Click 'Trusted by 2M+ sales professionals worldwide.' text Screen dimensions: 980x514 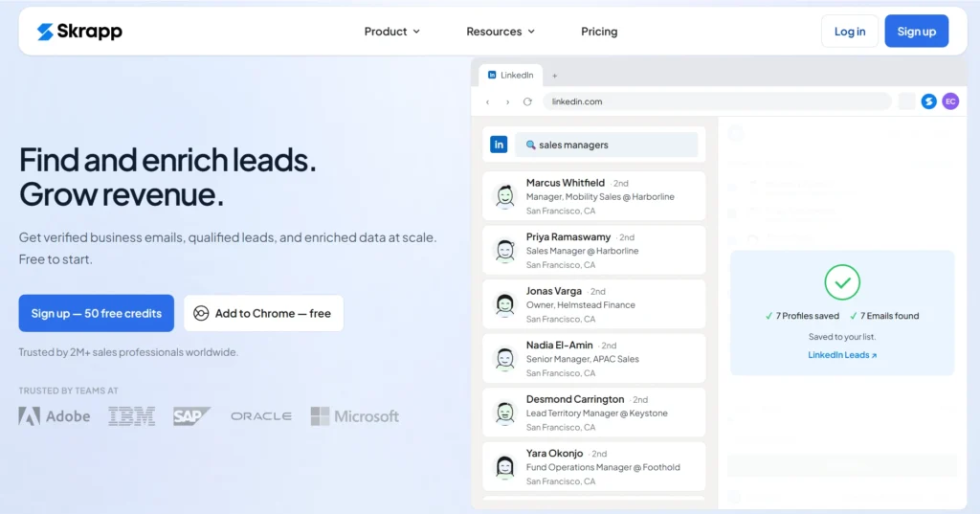click(x=128, y=352)
